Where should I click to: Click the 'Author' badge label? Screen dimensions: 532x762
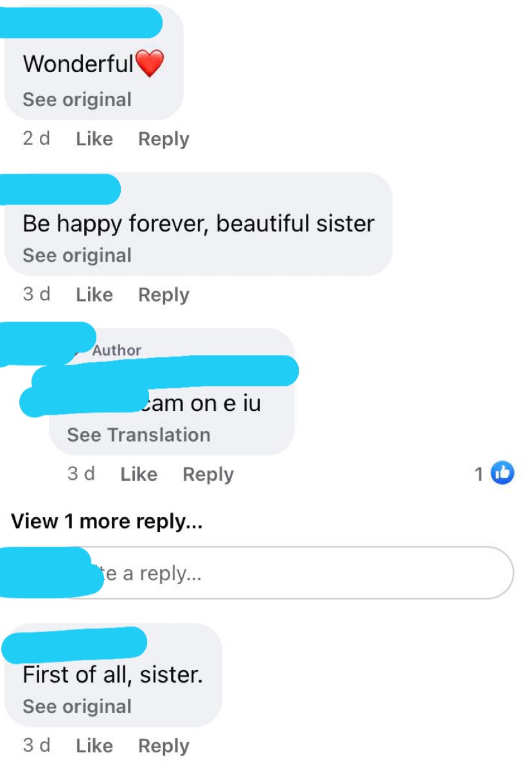click(x=117, y=350)
